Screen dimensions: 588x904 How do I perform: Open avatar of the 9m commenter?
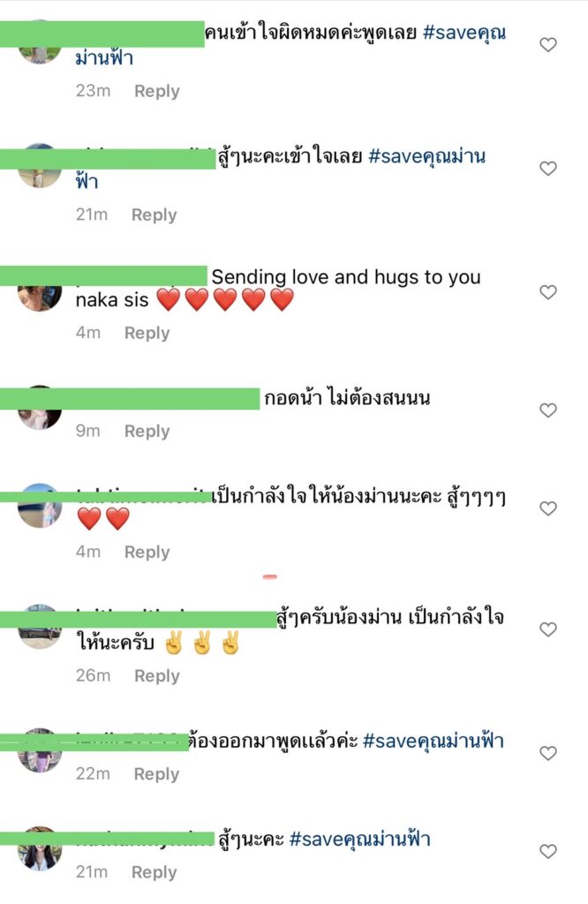point(39,408)
